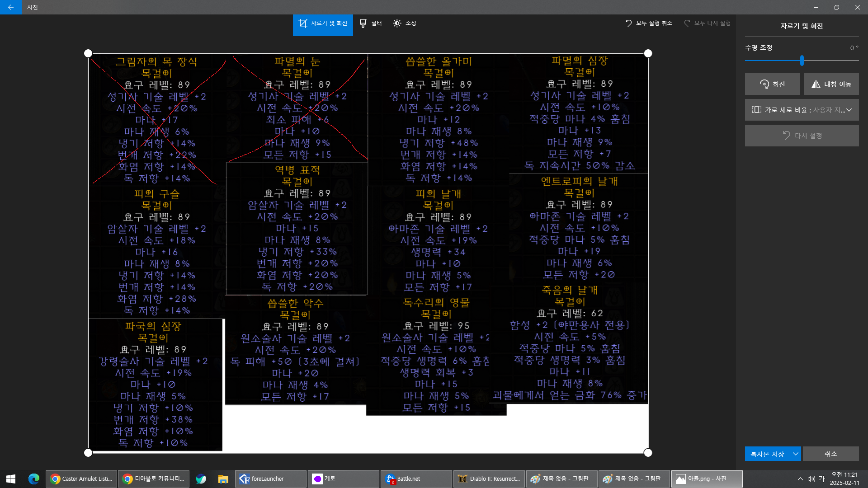Click 괴물에게서 얻는 금화 76% 증가 line

570,395
